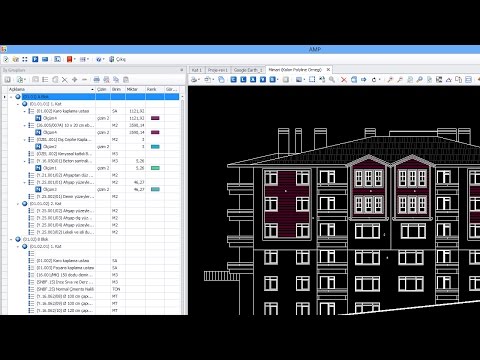This screenshot has width=480, height=360.
Task: Click the cyan color swatch of Ölçüm2 row
Action: pyautogui.click(x=155, y=147)
